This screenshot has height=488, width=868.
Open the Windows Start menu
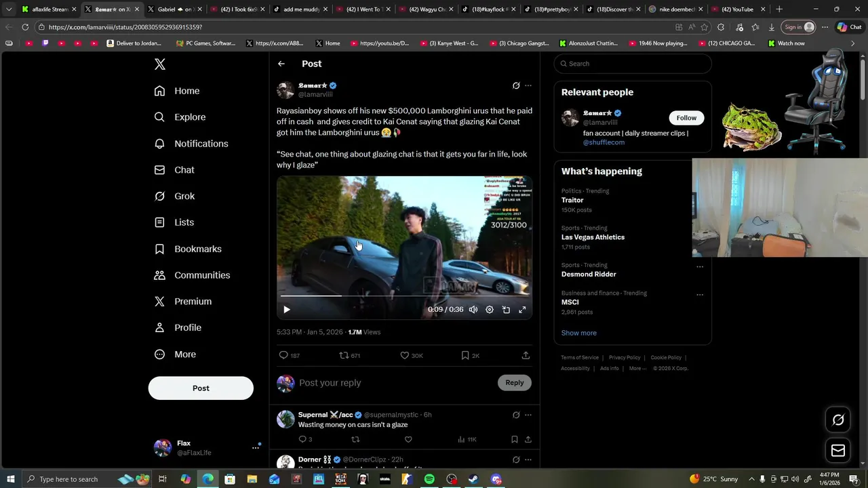pyautogui.click(x=11, y=479)
